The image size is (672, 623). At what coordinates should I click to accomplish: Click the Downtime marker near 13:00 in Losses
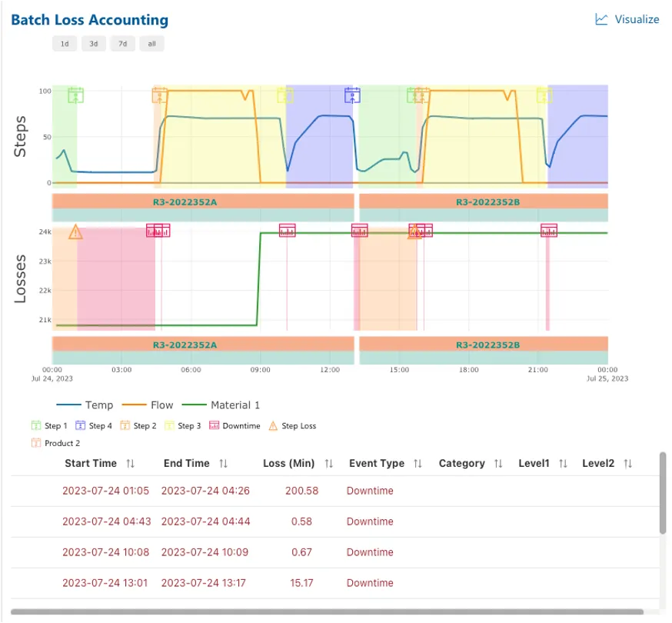click(x=360, y=231)
